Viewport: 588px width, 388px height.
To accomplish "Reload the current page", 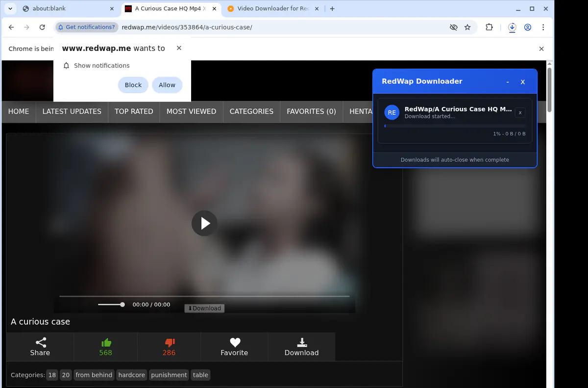I will [42, 27].
